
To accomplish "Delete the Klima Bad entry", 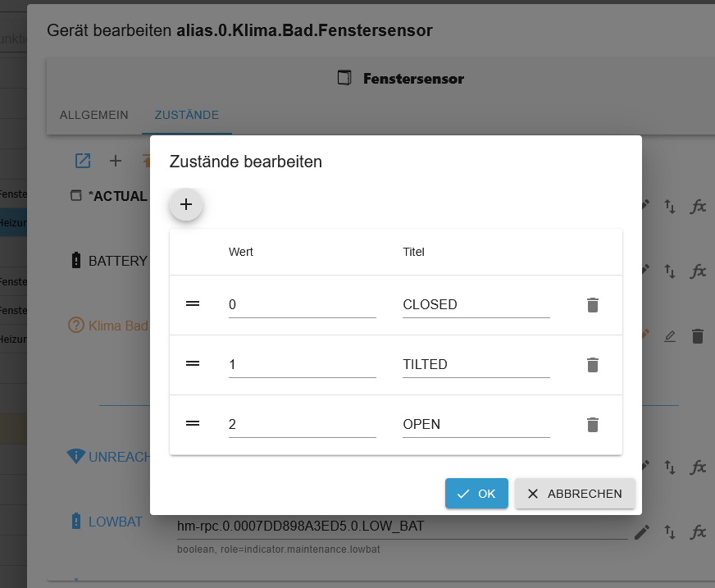I will tap(698, 336).
